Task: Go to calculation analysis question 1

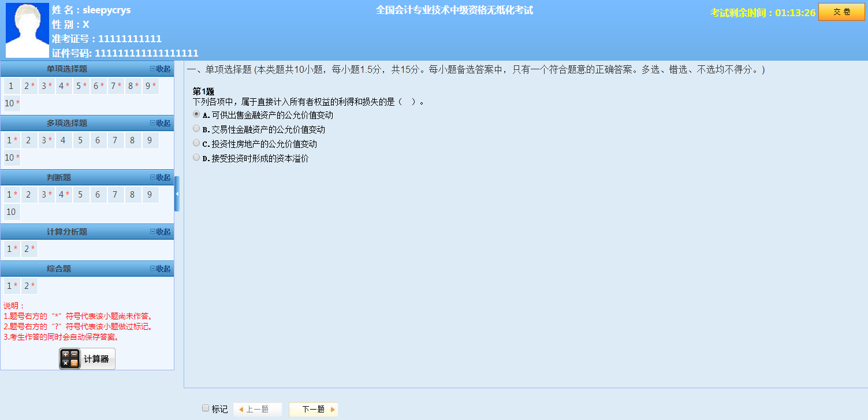Action: tap(10, 249)
